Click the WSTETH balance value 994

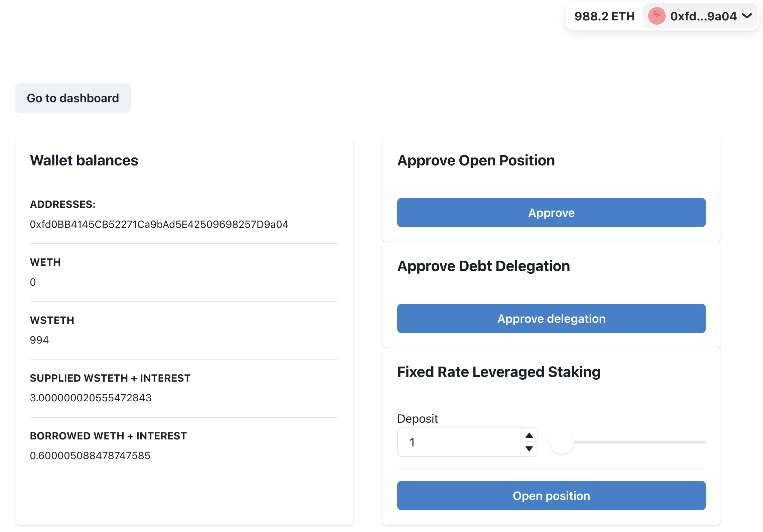point(39,340)
